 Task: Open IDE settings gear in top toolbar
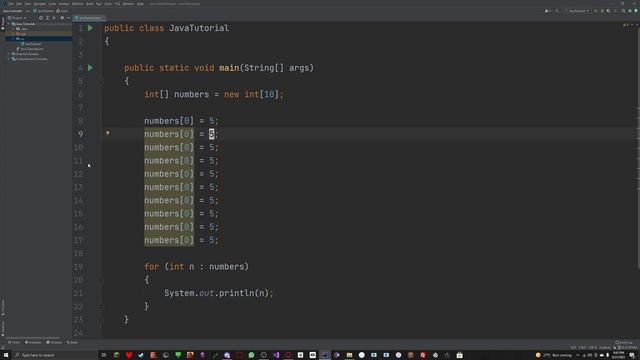630,11
